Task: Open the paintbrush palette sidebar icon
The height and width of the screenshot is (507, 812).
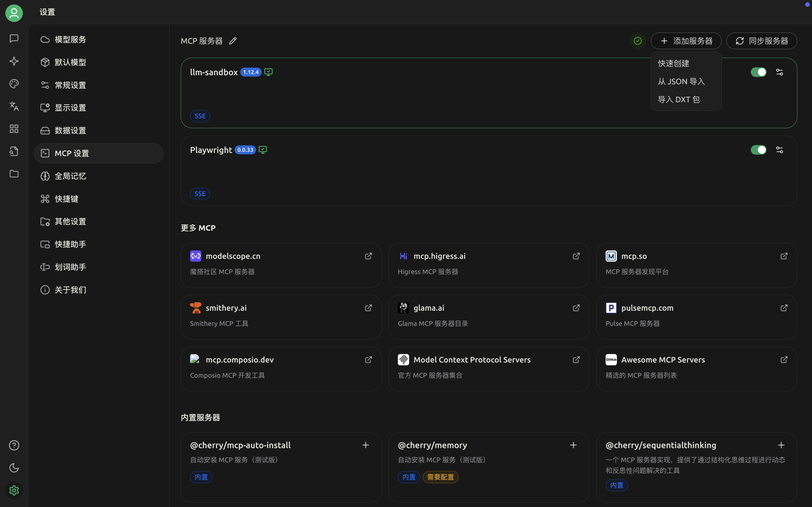Action: [14, 83]
